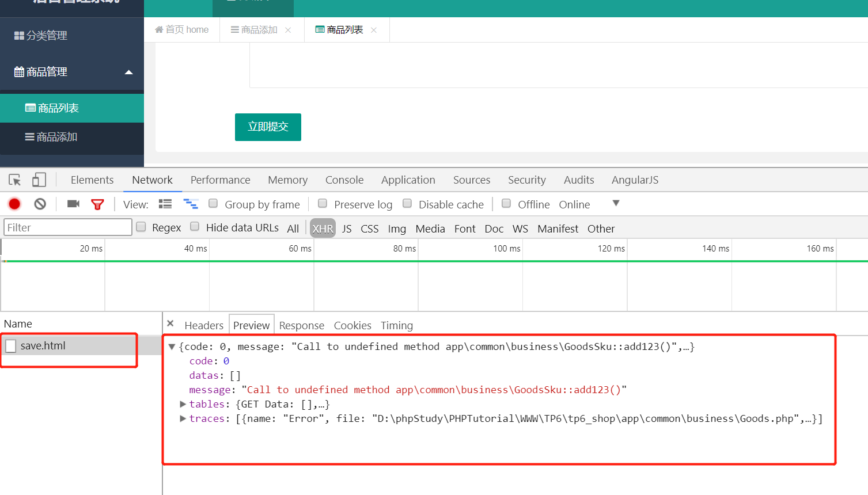The width and height of the screenshot is (868, 495).
Task: Filter requests by Media type
Action: pyautogui.click(x=430, y=229)
